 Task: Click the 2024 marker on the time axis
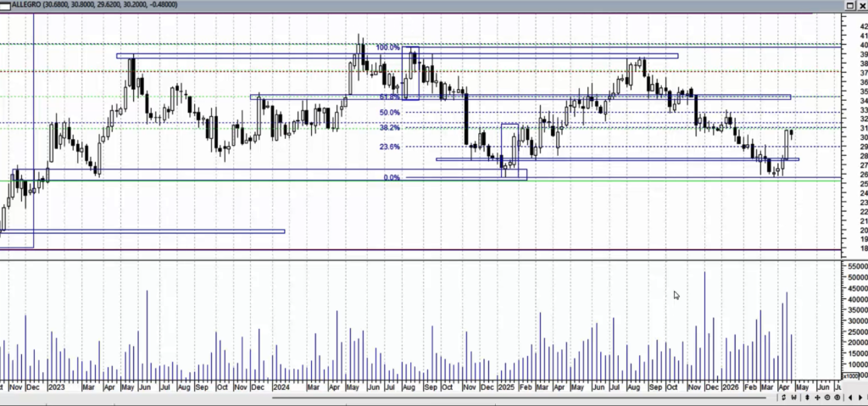(281, 387)
